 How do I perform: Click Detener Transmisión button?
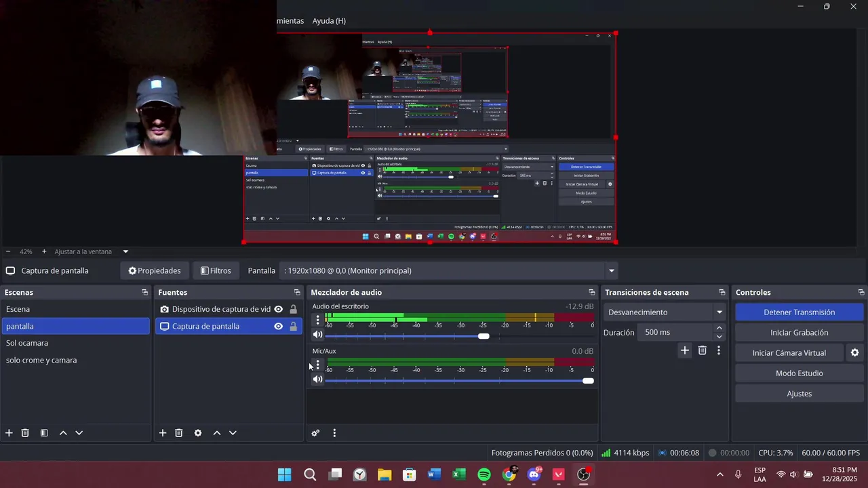coord(799,312)
